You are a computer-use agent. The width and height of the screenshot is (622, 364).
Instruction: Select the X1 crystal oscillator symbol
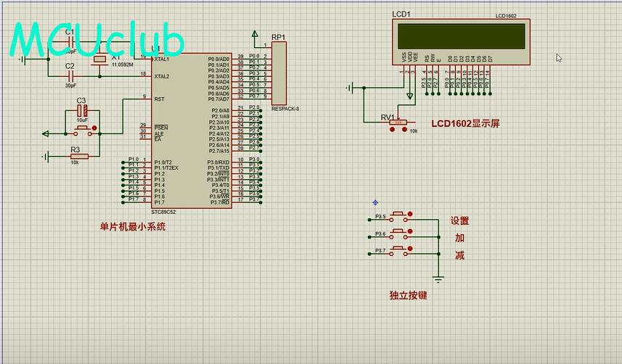pyautogui.click(x=99, y=59)
